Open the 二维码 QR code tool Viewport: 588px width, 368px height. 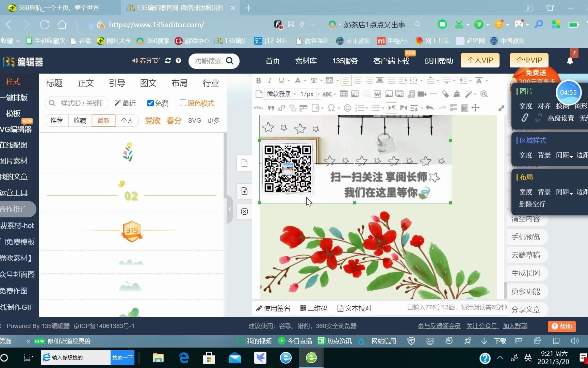click(x=313, y=308)
